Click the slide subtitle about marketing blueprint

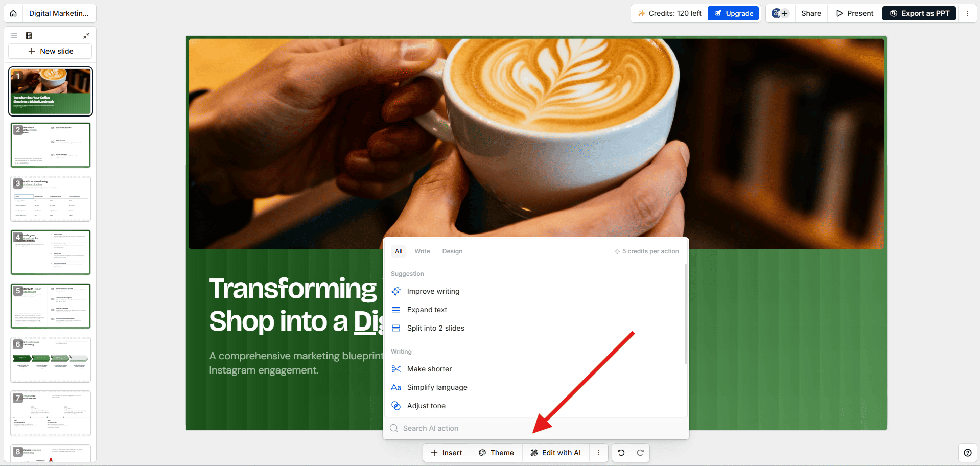295,363
